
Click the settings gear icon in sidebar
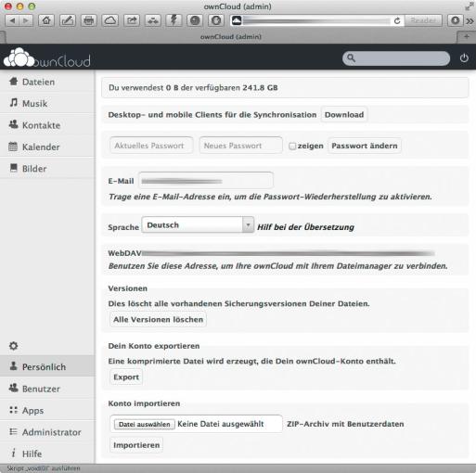pos(13,346)
